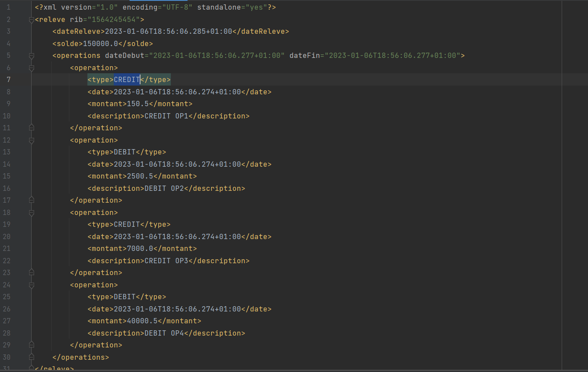Click the closing </dateReleve> tag
Viewport: 588px width, 372px height.
[x=261, y=32]
